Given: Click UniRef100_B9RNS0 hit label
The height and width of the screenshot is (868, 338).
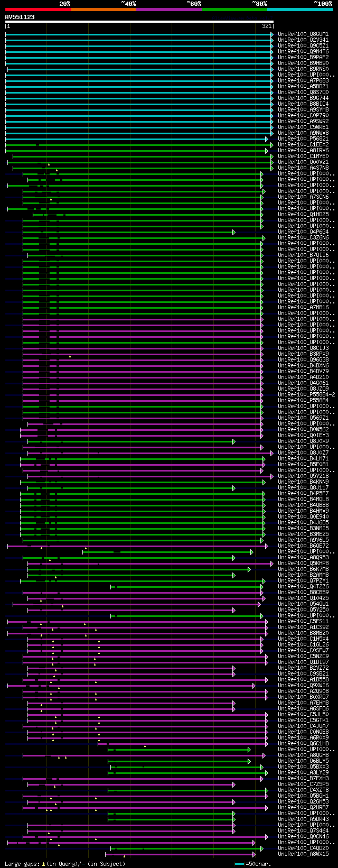Looking at the screenshot, I should coord(303,69).
